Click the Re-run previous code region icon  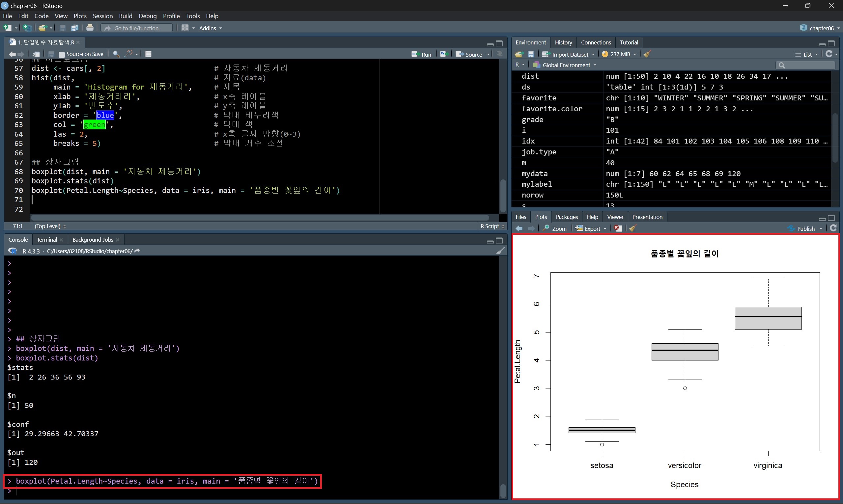[443, 54]
